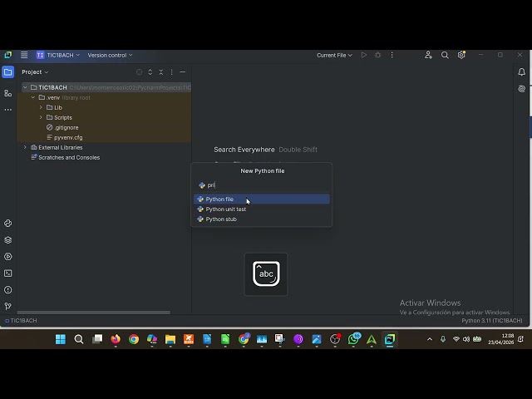The height and width of the screenshot is (399, 532).
Task: Show more tool windows ellipsis
Action: coord(7,110)
